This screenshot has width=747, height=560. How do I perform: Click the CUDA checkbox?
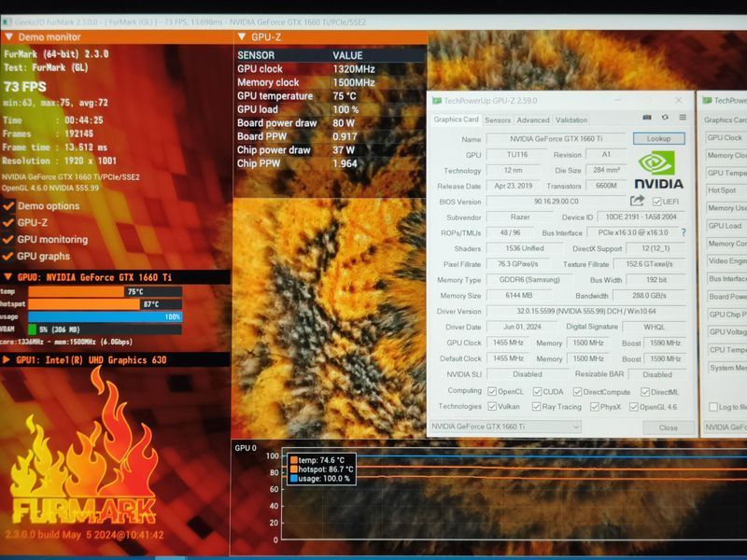click(538, 391)
